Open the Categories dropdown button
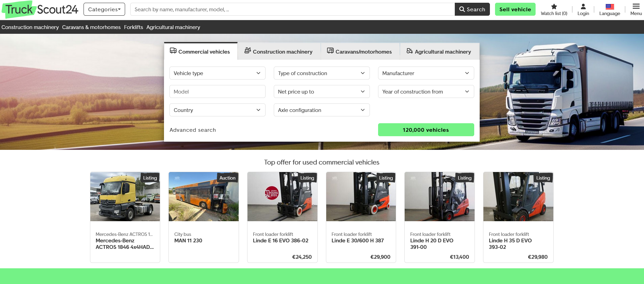The width and height of the screenshot is (644, 284). (x=104, y=9)
